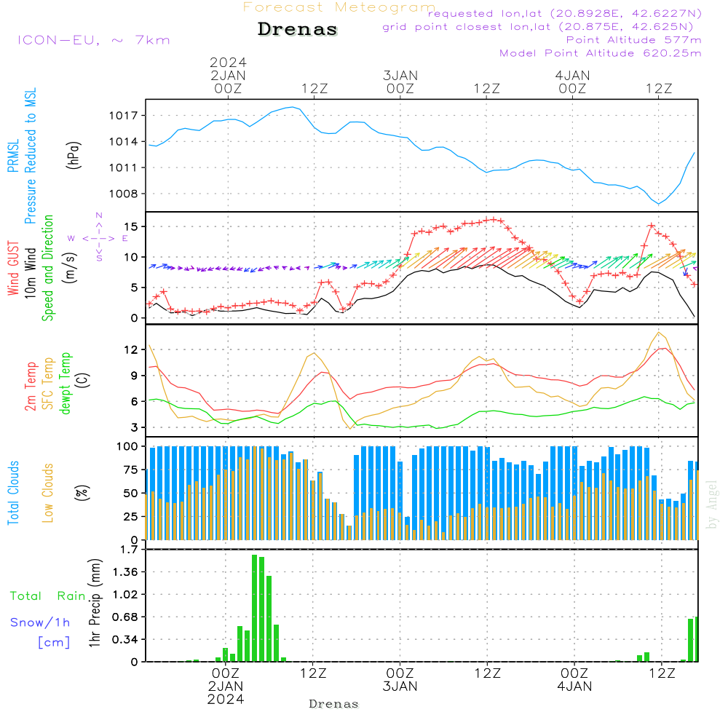Click the 75 value on cloud axis
Viewport: 728px width, 728px height.
click(131, 470)
